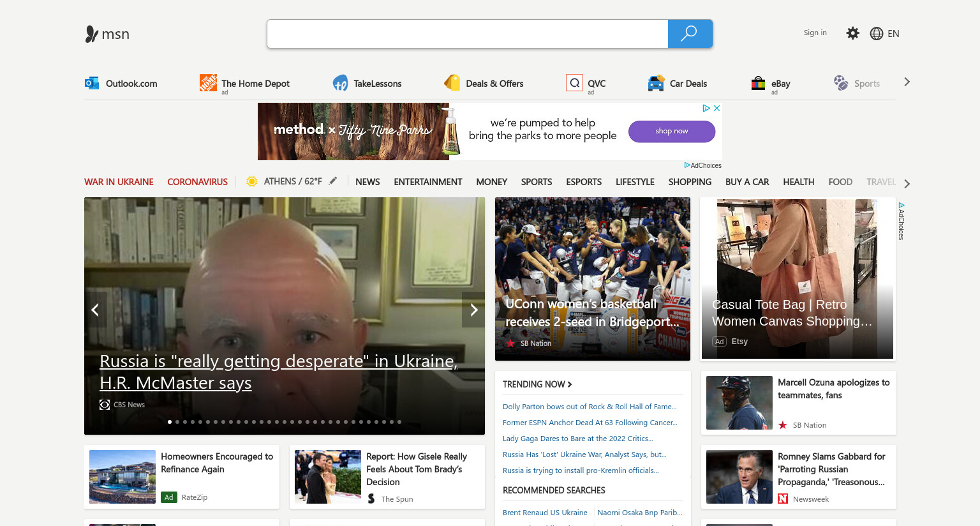Screen dimensions: 980x526
Task: Open the Russia really getting desperate headline
Action: 278,372
